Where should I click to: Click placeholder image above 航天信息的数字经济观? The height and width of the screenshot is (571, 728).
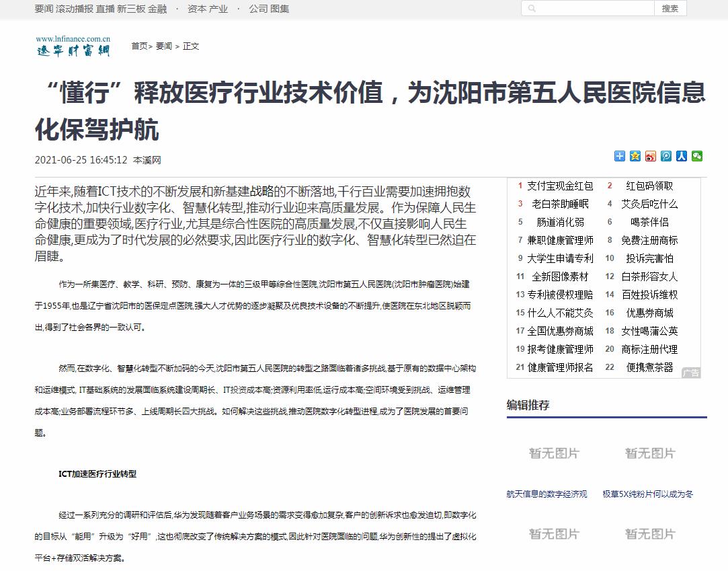tap(554, 453)
